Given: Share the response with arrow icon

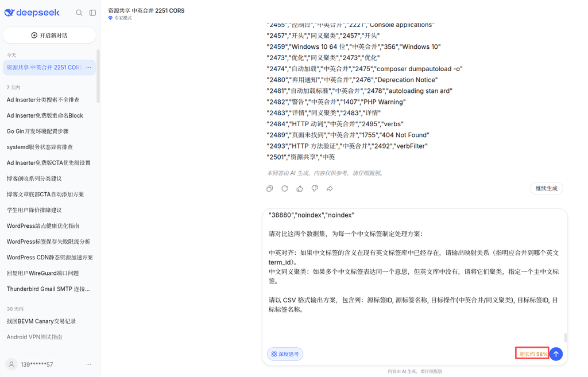Looking at the screenshot, I should click(330, 188).
